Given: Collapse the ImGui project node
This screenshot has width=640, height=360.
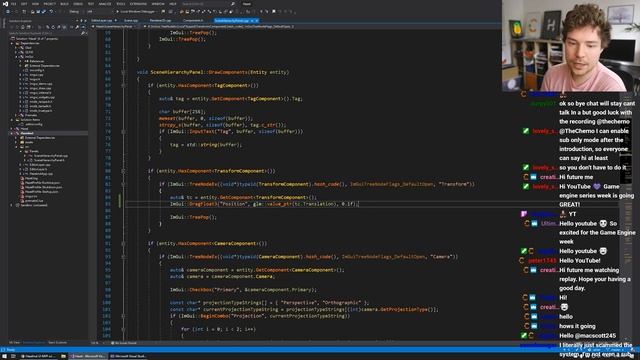Looking at the screenshot, I should [x=16, y=57].
